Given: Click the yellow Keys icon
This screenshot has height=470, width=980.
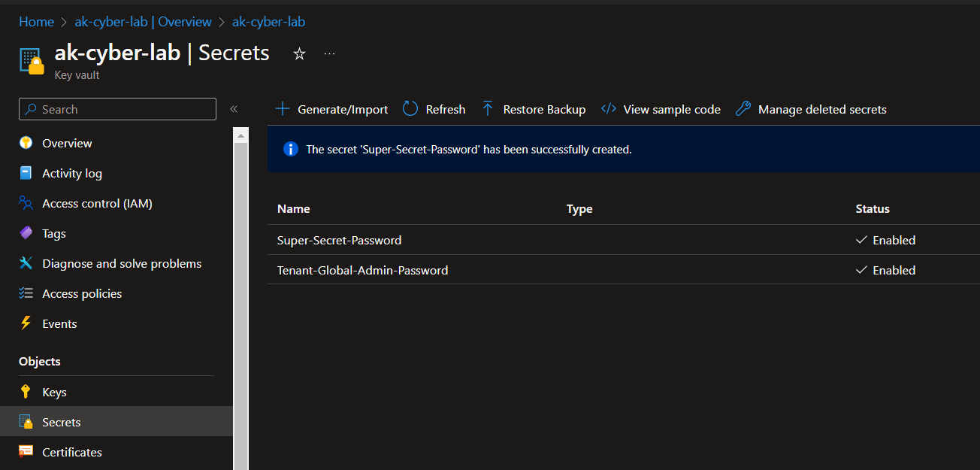Looking at the screenshot, I should coord(26,392).
